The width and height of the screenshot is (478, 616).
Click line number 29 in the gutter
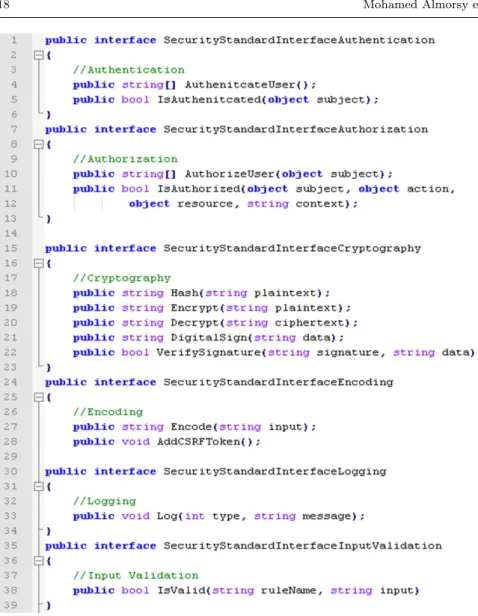coord(11,456)
